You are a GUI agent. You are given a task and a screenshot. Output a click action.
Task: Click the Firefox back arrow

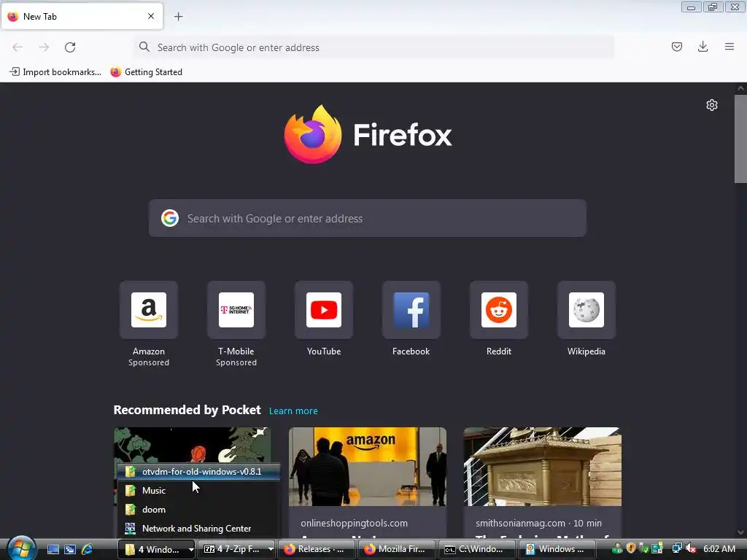point(18,47)
